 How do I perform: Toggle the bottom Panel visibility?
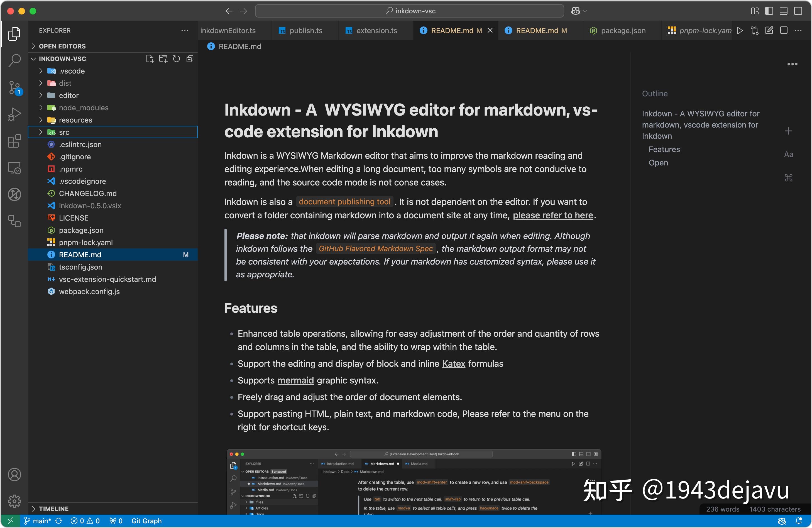tap(783, 11)
